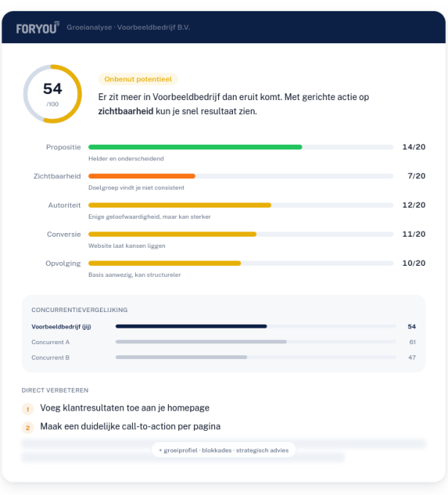Click the orange Zichtbaarheid progress bar
The image size is (448, 495).
coord(142,176)
